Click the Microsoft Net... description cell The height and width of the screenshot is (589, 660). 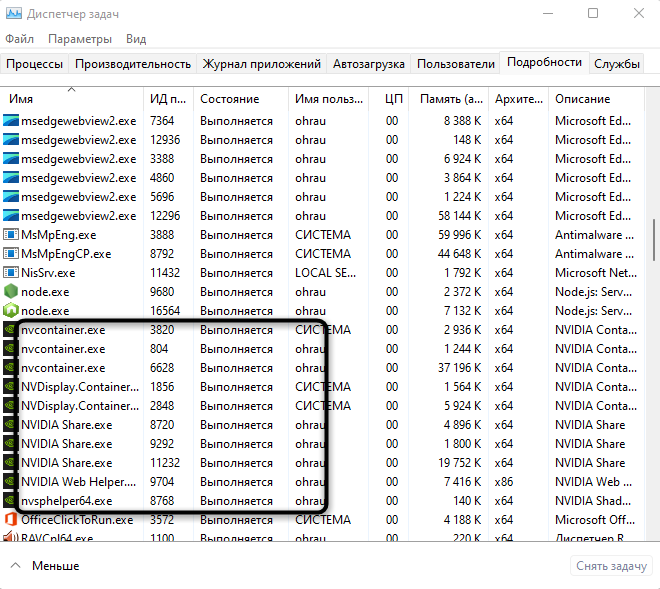coord(596,273)
